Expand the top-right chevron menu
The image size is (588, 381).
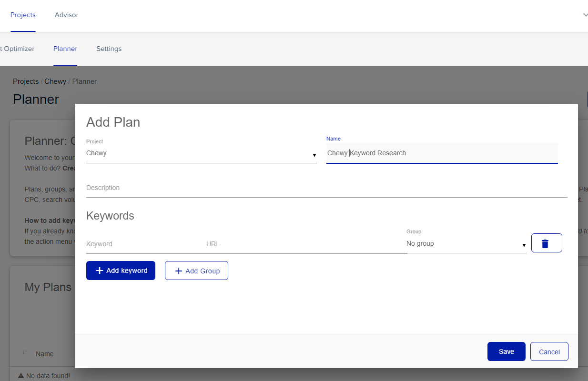[585, 15]
